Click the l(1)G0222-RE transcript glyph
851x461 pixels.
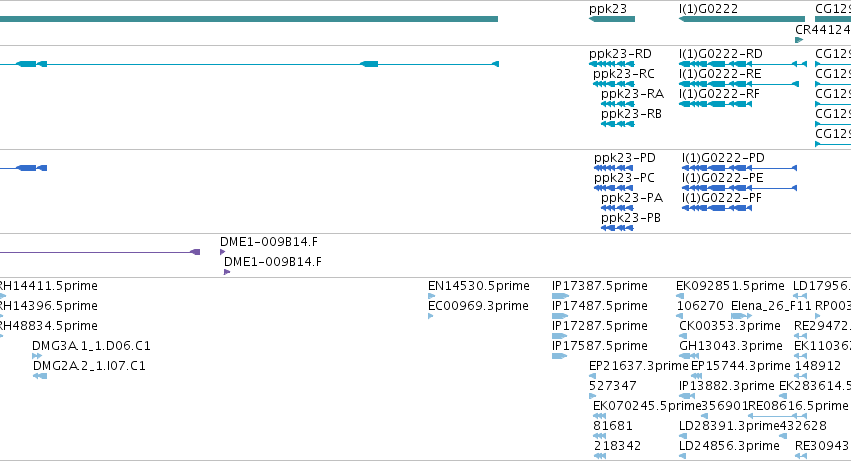(x=739, y=84)
